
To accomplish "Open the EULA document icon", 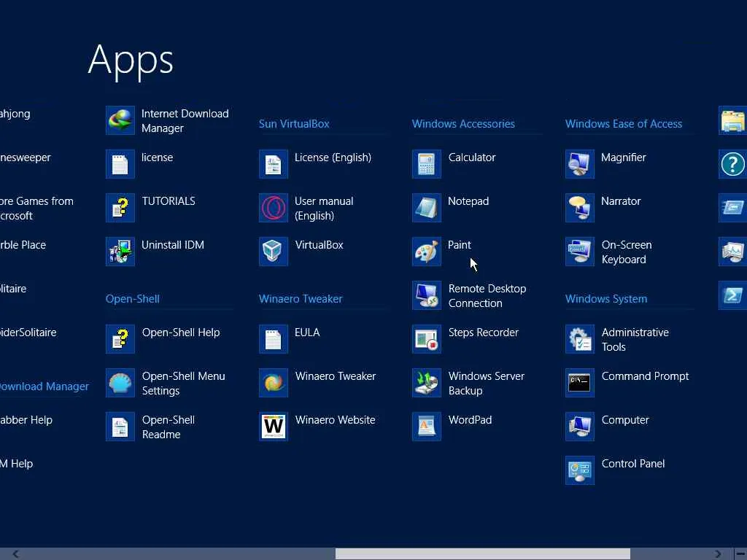I will click(274, 340).
